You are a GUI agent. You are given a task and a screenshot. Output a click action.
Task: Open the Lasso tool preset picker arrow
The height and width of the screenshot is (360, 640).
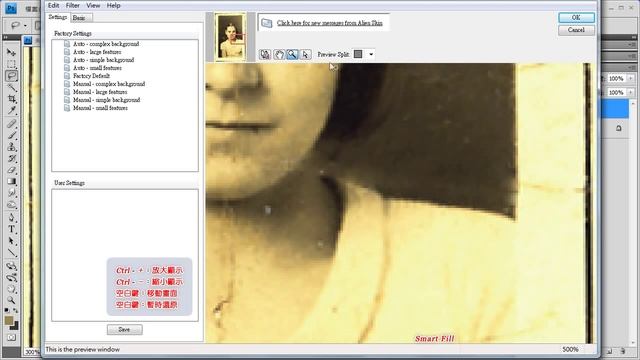coord(25,26)
